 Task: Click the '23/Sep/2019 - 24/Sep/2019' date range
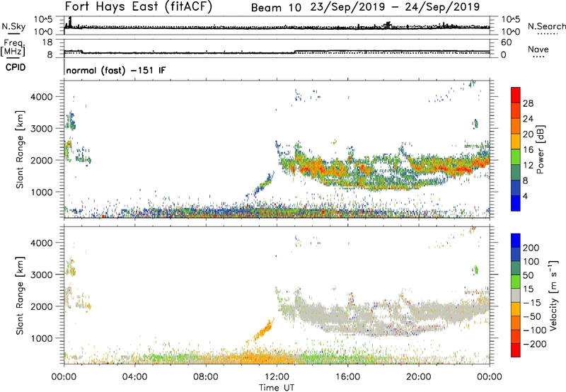click(x=395, y=7)
